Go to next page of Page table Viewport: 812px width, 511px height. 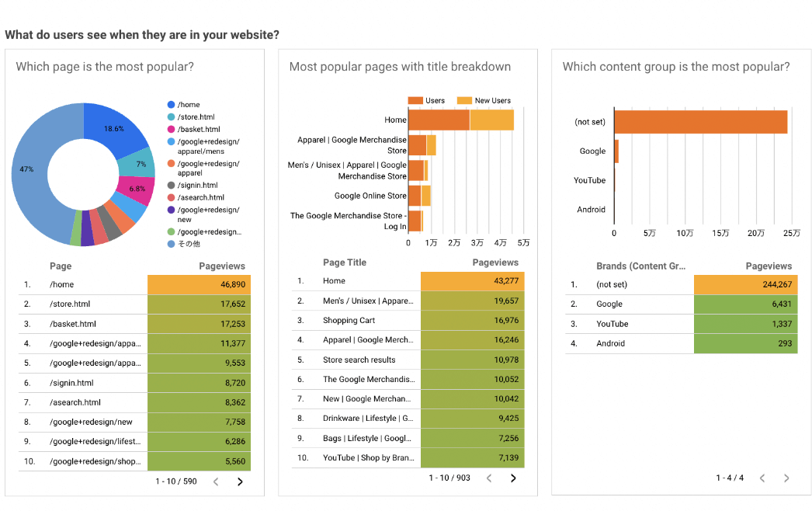coord(240,481)
